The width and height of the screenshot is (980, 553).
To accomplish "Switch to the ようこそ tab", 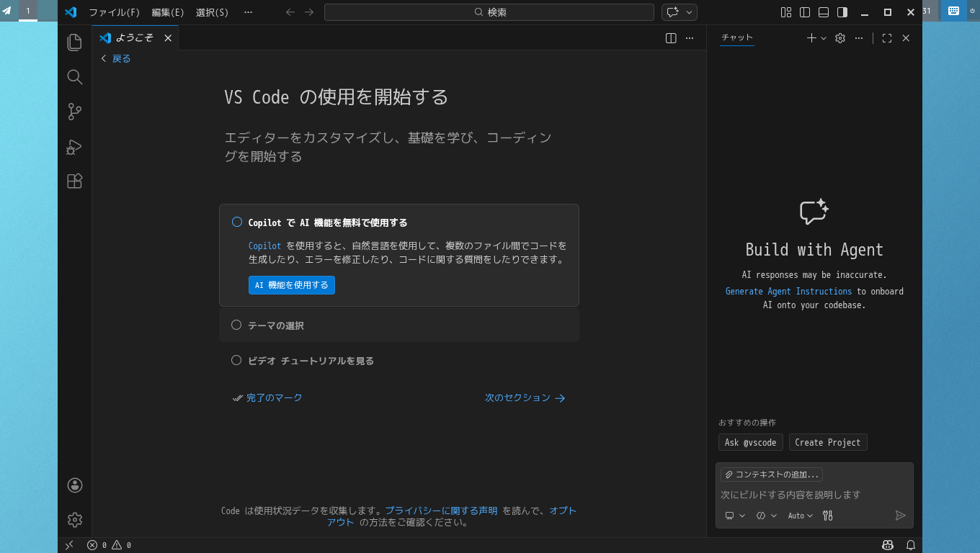I will 134,38.
